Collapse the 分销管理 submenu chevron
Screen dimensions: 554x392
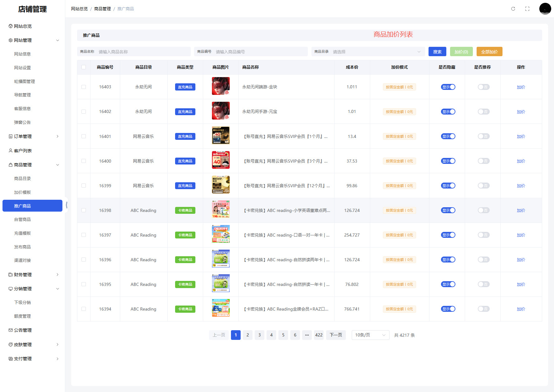[x=57, y=289]
